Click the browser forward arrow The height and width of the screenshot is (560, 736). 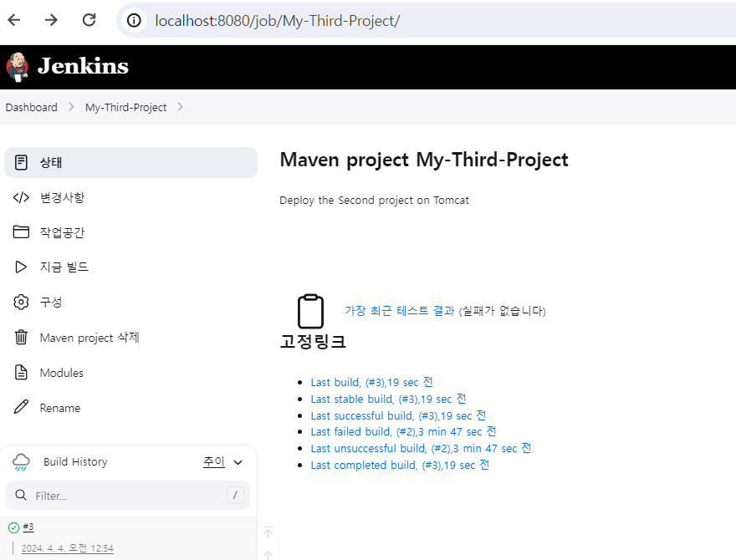click(x=51, y=20)
